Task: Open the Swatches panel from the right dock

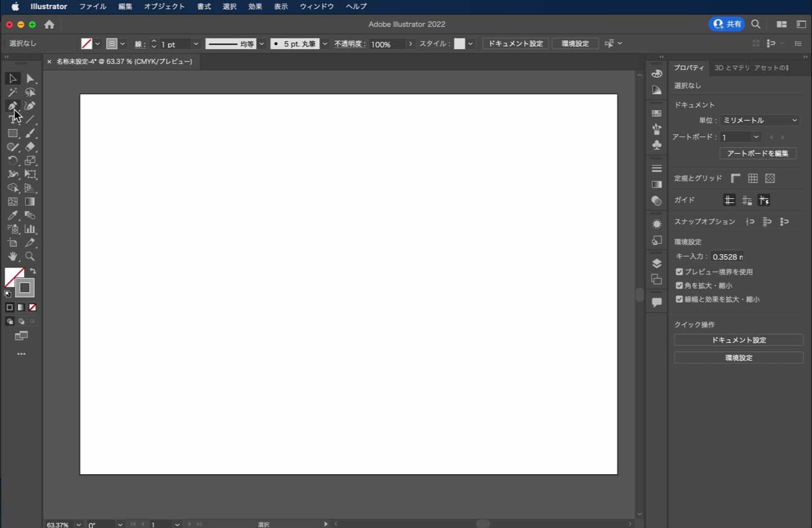Action: (x=656, y=113)
